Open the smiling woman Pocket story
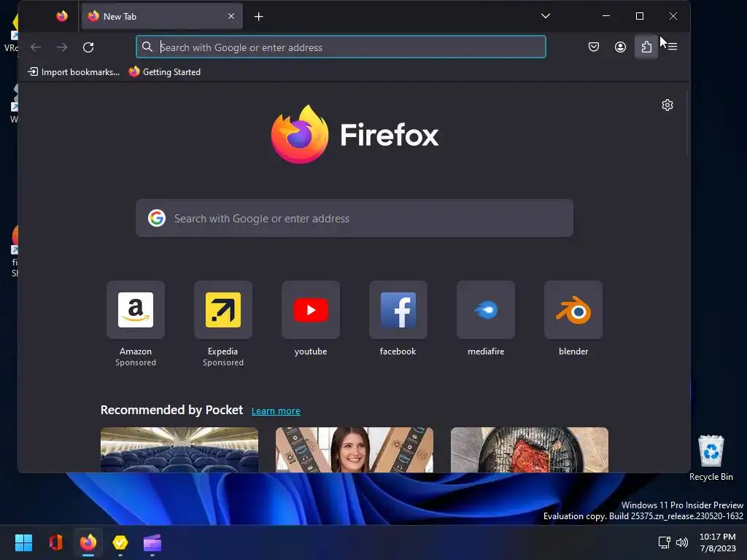Screen dimensions: 747x560 (355, 450)
